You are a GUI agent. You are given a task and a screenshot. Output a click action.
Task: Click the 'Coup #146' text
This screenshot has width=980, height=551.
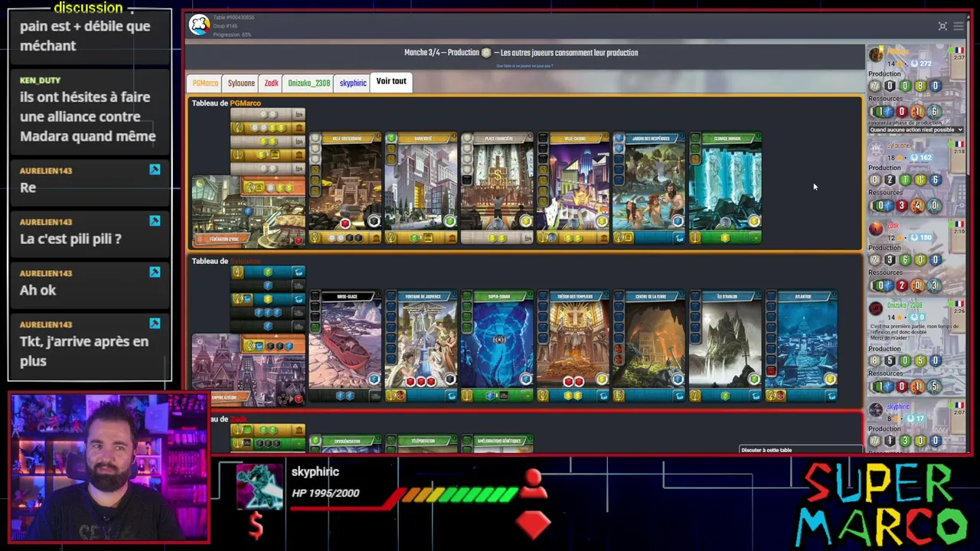[225, 26]
